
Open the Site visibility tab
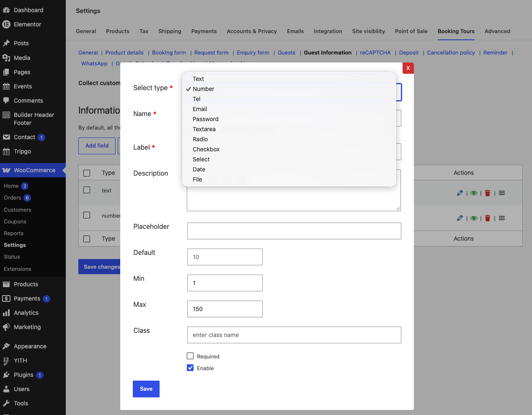[368, 31]
